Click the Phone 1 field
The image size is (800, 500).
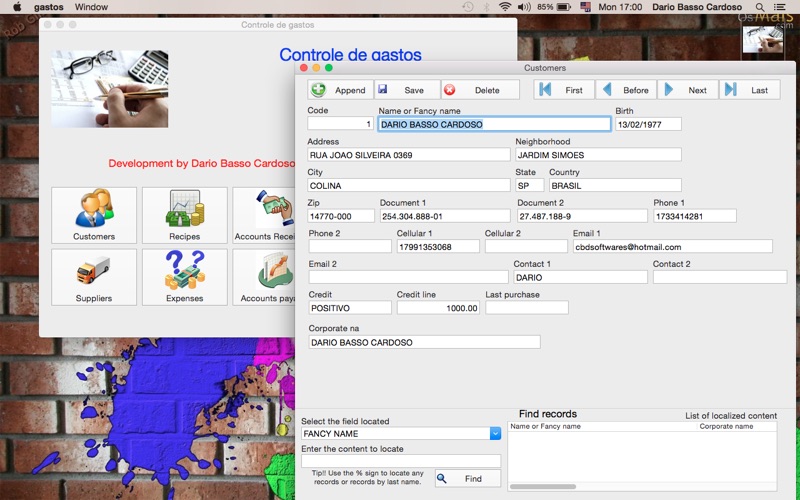(x=695, y=216)
